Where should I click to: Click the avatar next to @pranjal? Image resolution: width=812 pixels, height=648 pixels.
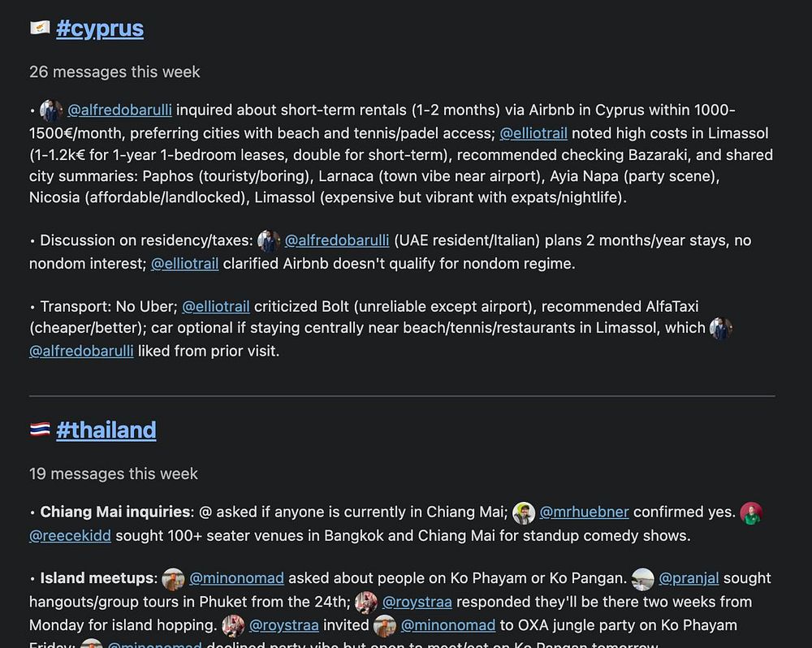point(643,578)
